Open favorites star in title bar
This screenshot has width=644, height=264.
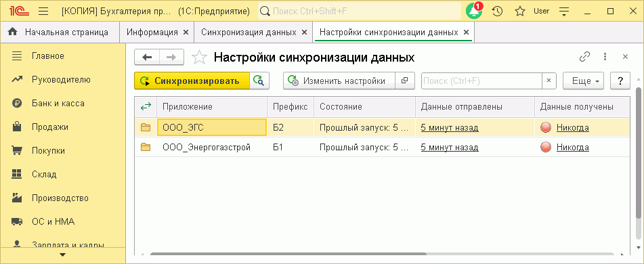click(520, 11)
